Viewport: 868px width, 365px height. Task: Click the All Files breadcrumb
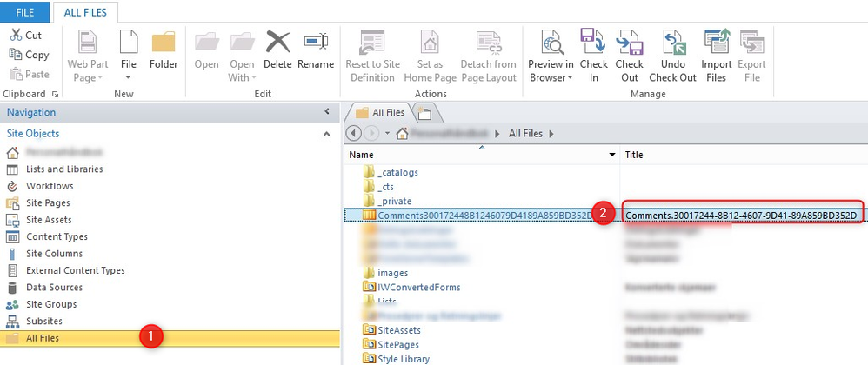pos(525,133)
